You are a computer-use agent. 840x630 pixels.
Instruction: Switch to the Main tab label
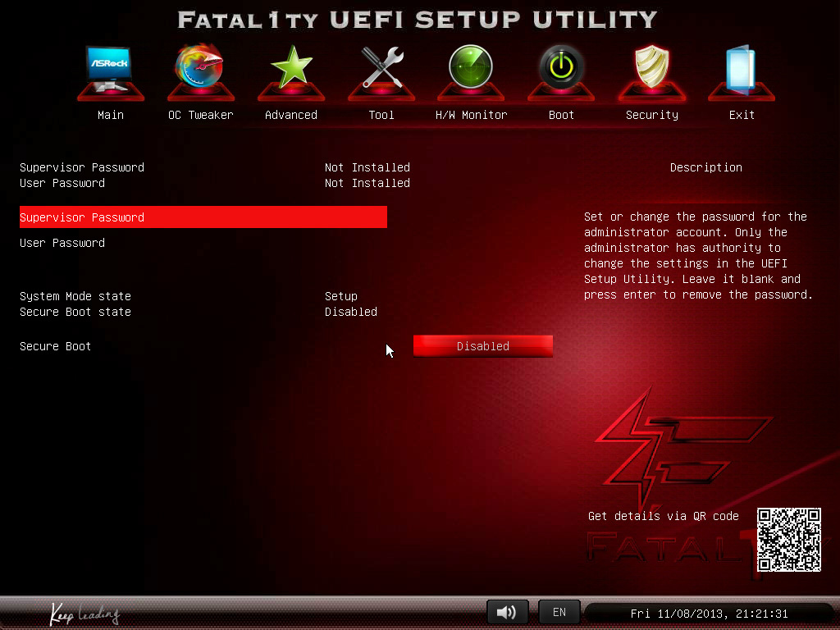tap(111, 115)
